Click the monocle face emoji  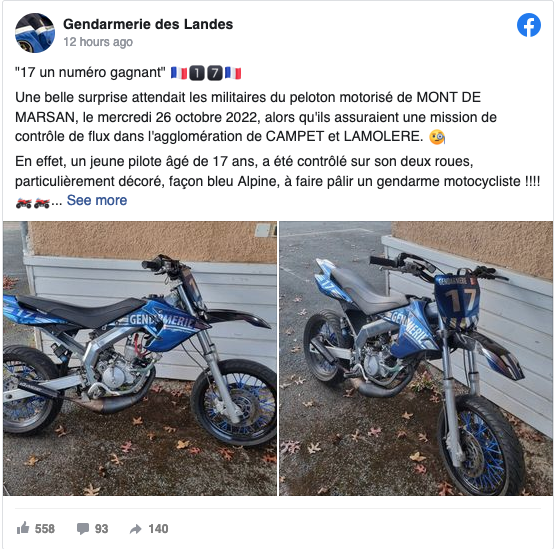click(x=437, y=137)
